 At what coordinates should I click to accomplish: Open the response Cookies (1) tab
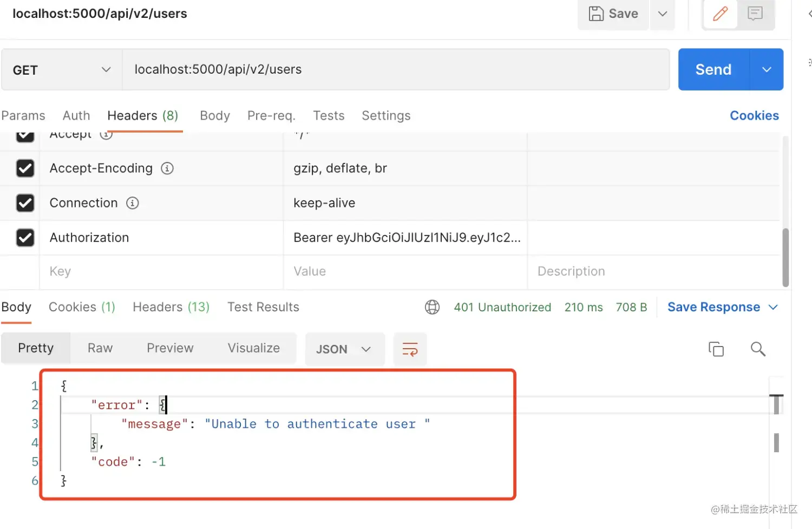[82, 308]
